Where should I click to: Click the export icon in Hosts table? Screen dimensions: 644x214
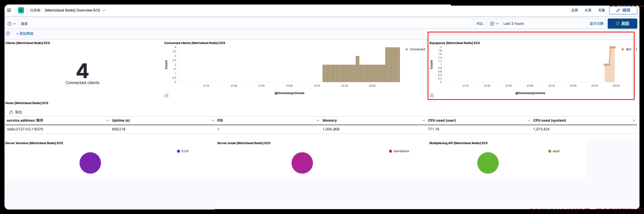click(11, 112)
